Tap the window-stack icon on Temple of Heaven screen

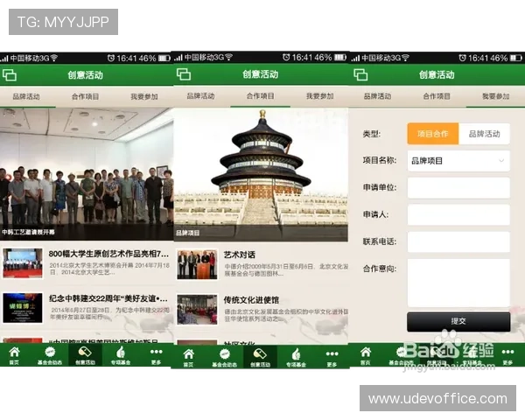pos(184,74)
